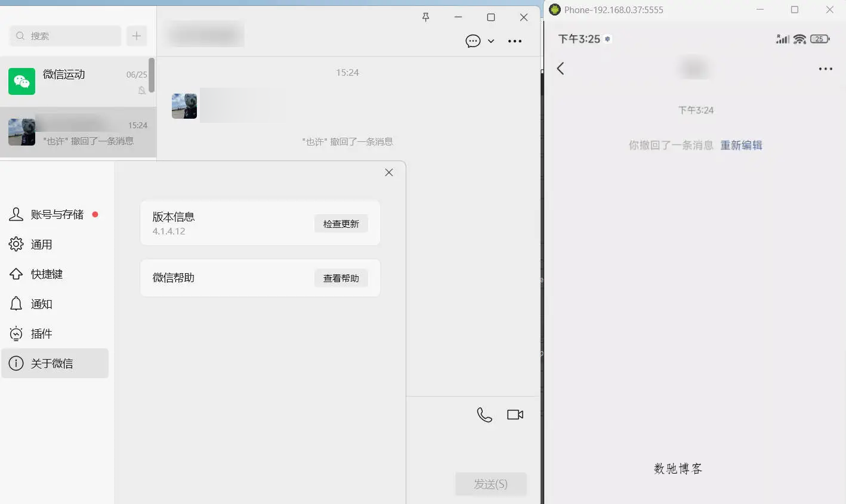Go back in phone chat
The image size is (846, 504).
tap(560, 69)
